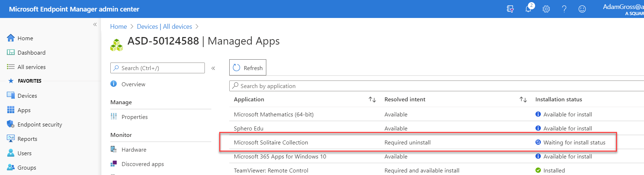Image resolution: width=644 pixels, height=175 pixels.
Task: Click the Endpoint security shield icon
Action: 11,124
